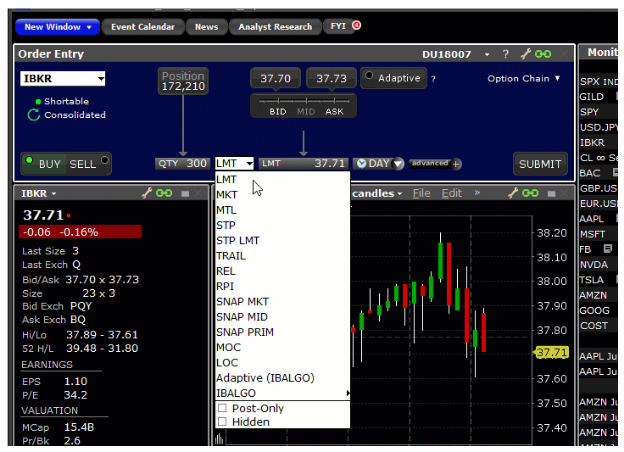Screen dimensions: 624x452
Task: Select COST in the Monitor list
Action: click(594, 325)
